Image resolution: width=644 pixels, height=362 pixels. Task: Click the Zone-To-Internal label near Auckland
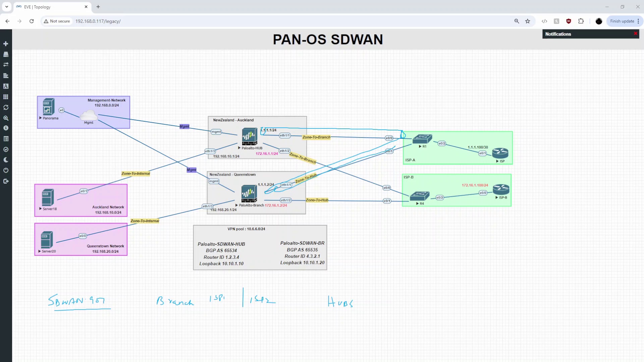(x=136, y=173)
